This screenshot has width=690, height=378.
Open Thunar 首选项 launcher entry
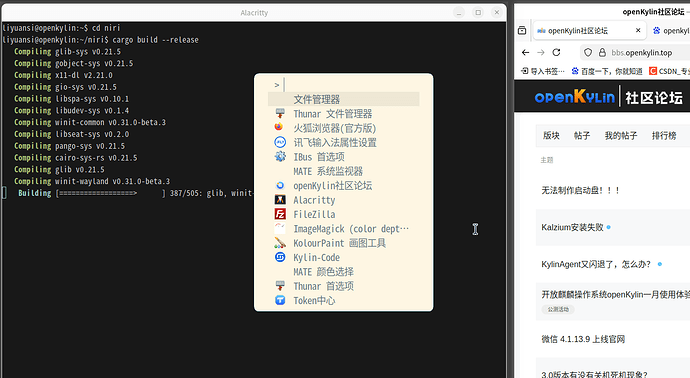pyautogui.click(x=343, y=286)
